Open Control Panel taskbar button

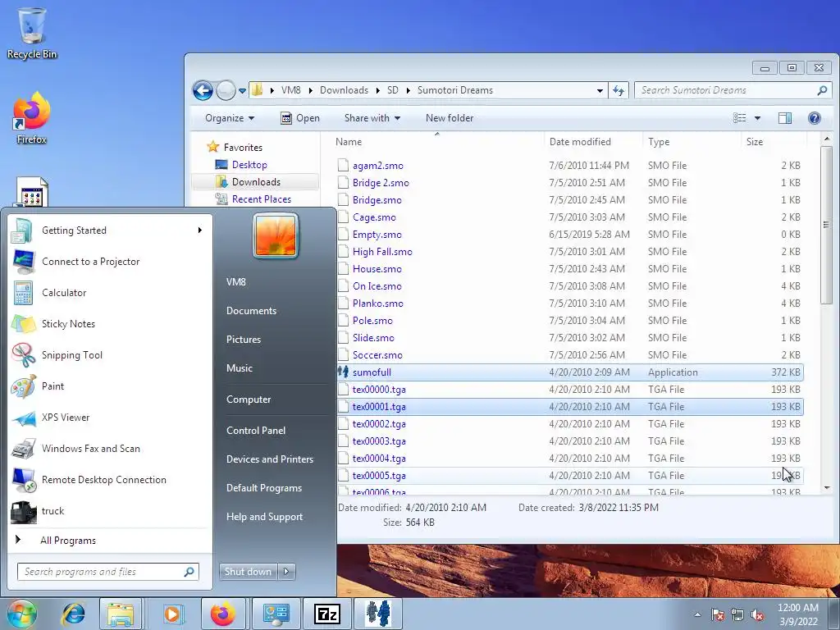(x=275, y=614)
